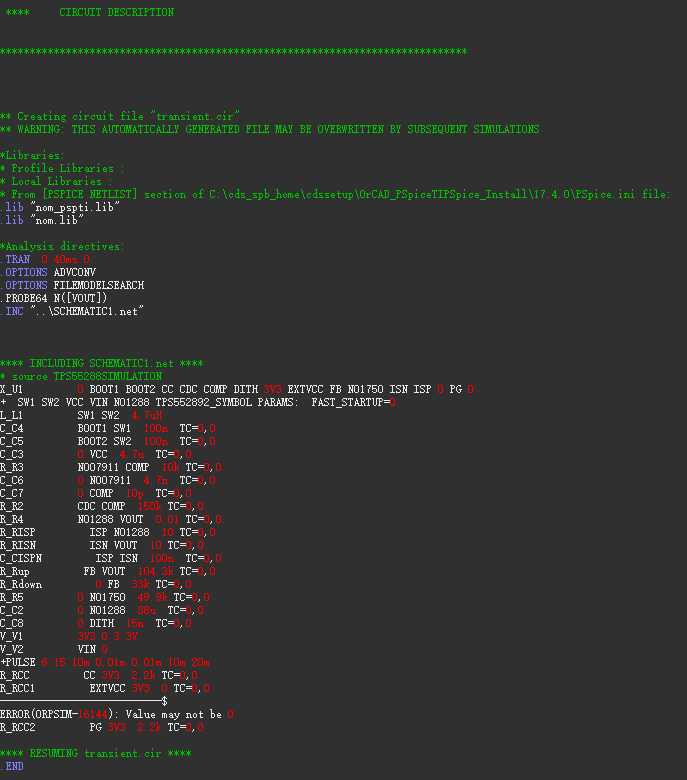This screenshot has width=687, height=780.
Task: Click the '*Analysis directives:' line
Action: click(62, 246)
